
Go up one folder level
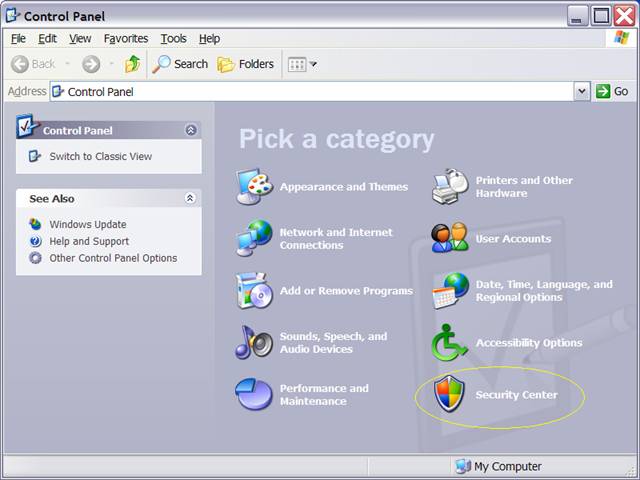click(132, 64)
